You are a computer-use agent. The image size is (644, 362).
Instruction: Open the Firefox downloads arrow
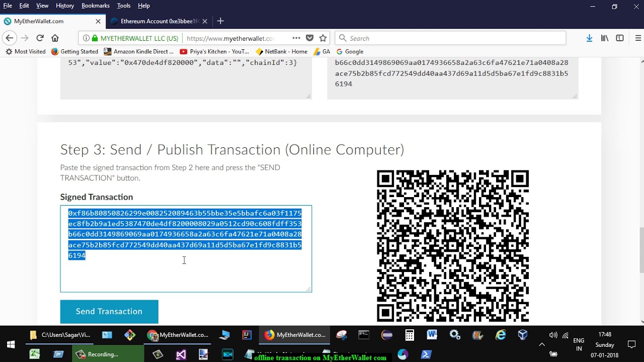click(589, 38)
